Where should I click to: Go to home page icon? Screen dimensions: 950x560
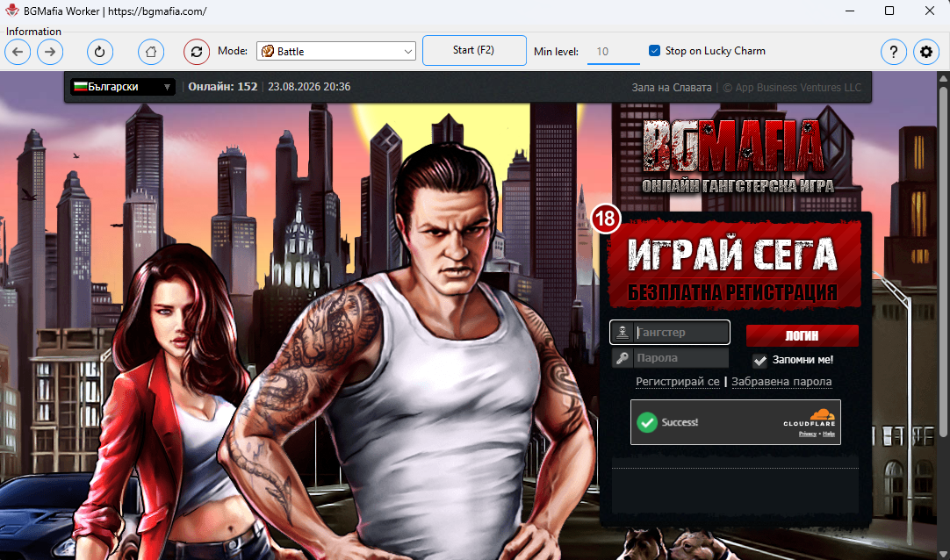coord(151,52)
